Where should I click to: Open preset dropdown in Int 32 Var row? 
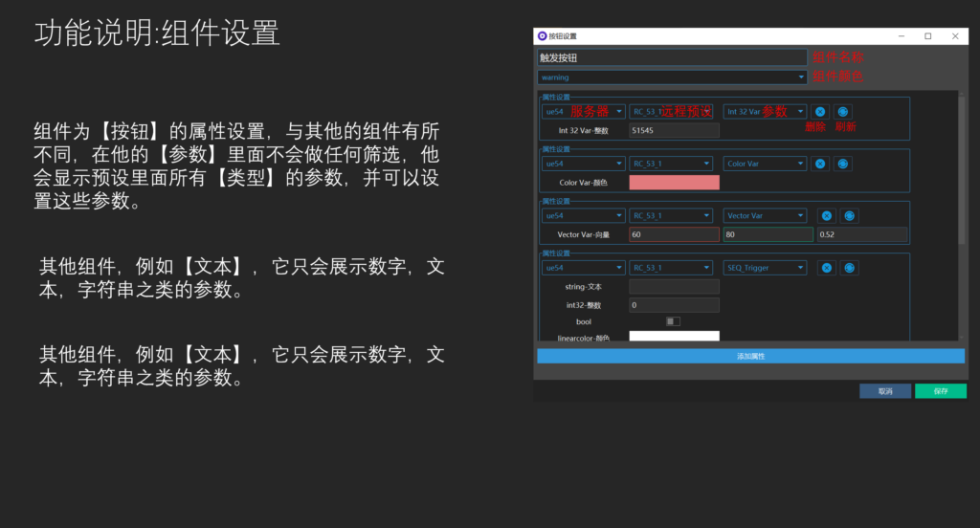tap(671, 112)
